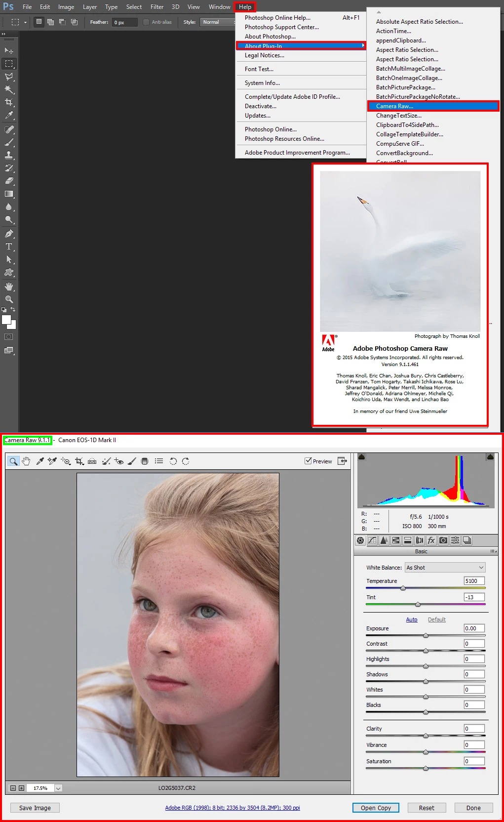The width and height of the screenshot is (504, 822).
Task: Open the HSL / Grayscale panel tab
Action: [396, 540]
